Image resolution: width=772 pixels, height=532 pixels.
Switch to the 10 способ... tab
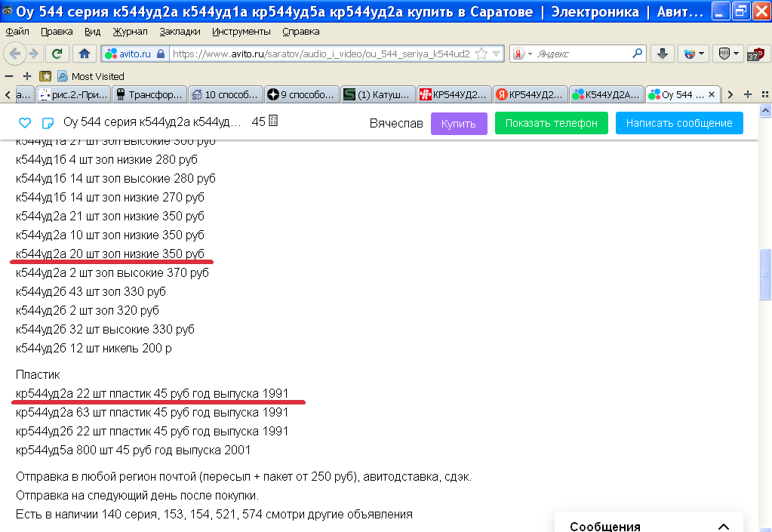pyautogui.click(x=226, y=94)
